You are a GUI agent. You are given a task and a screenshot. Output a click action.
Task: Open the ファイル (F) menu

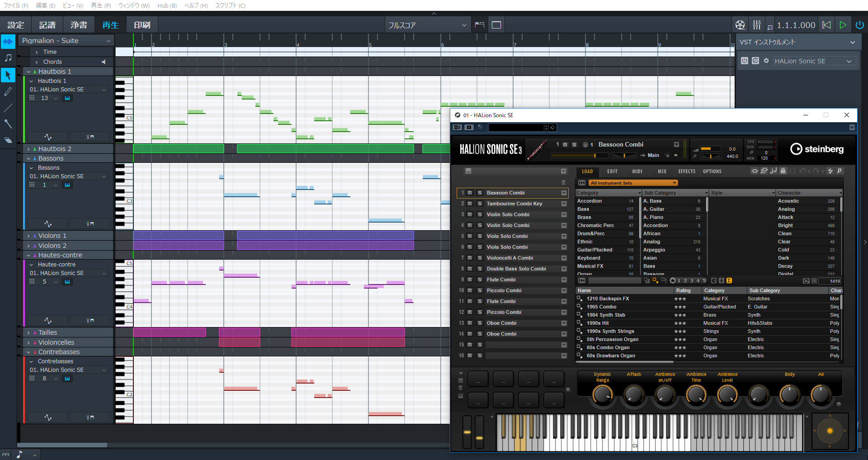[x=16, y=5]
